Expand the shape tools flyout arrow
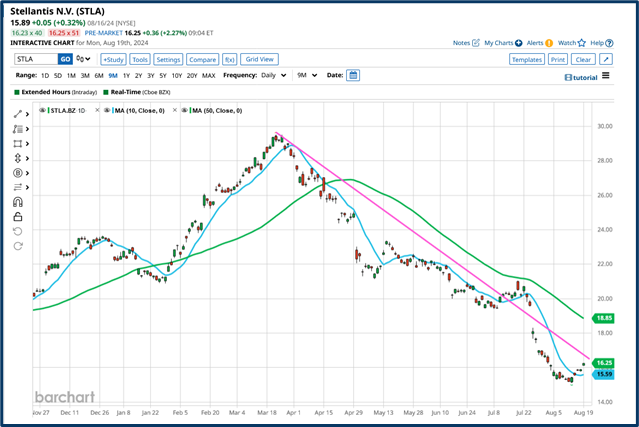 [27, 144]
